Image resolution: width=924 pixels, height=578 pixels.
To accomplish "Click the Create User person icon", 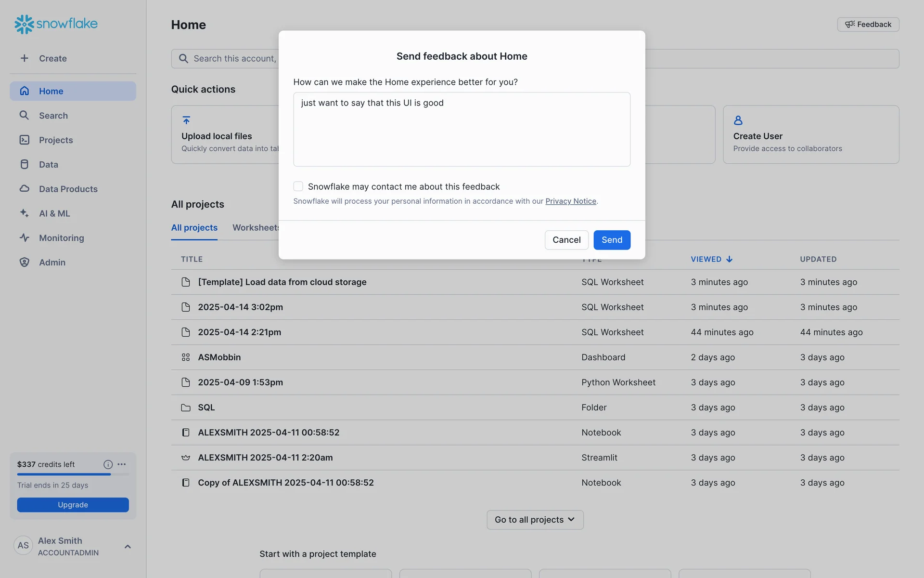I will tap(738, 120).
